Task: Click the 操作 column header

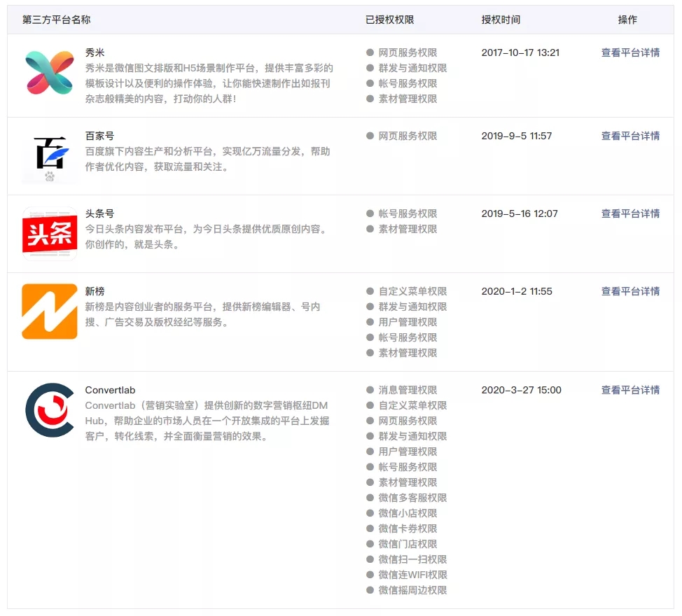Action: tap(627, 20)
